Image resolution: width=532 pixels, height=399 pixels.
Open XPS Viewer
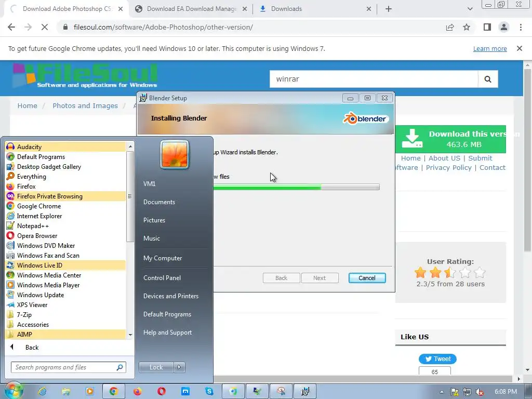[65, 304]
